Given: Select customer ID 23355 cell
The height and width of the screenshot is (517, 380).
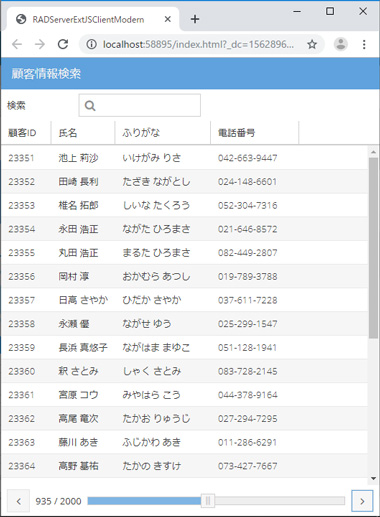Looking at the screenshot, I should (x=21, y=252).
